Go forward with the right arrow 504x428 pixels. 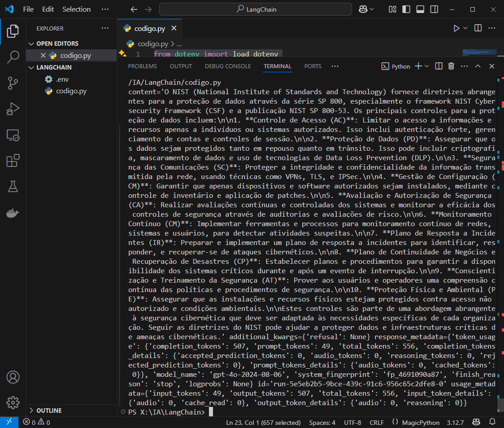148,9
